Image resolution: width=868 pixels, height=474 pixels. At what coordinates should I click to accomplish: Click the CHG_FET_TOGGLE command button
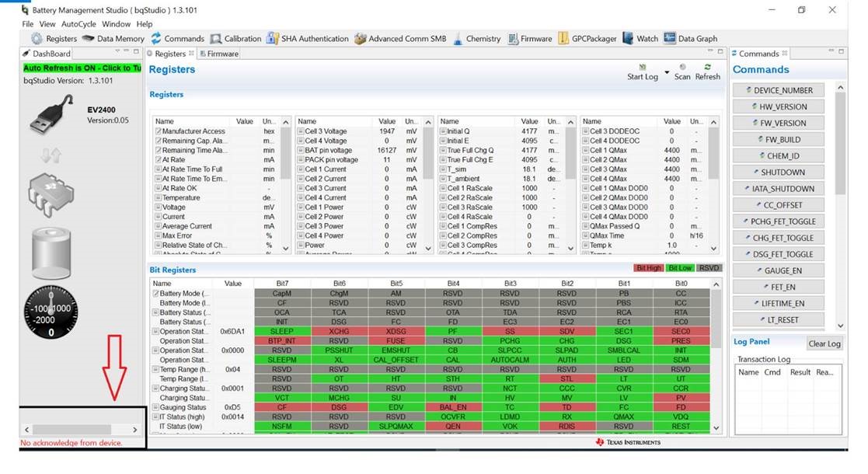(778, 238)
